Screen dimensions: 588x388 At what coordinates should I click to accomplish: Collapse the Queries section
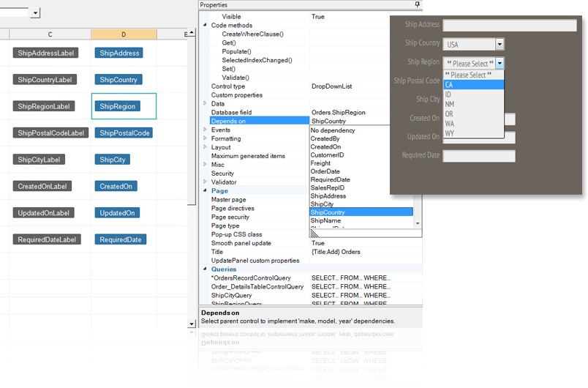(x=205, y=269)
